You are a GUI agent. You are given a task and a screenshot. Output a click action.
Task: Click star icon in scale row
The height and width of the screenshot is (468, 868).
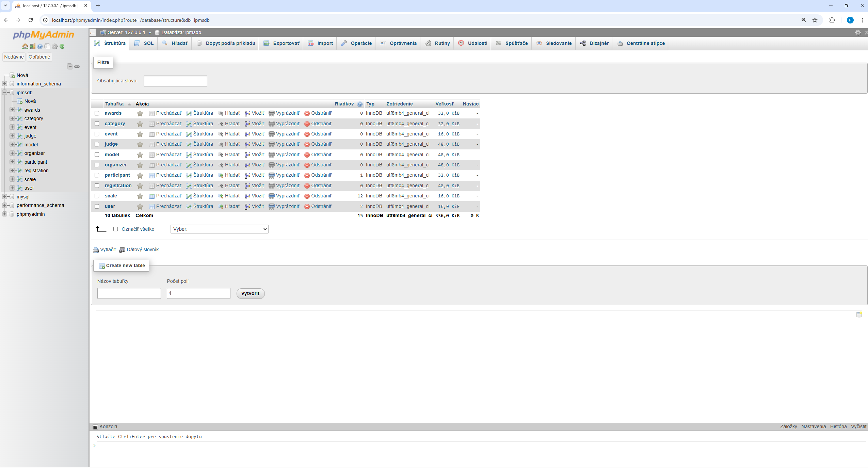pos(140,196)
